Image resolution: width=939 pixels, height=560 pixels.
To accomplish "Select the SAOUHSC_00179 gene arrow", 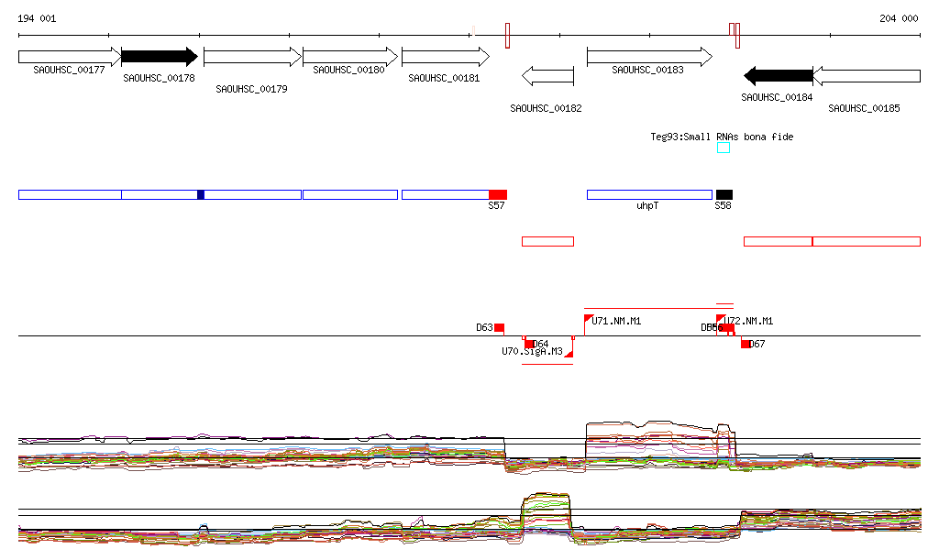I will [252, 57].
